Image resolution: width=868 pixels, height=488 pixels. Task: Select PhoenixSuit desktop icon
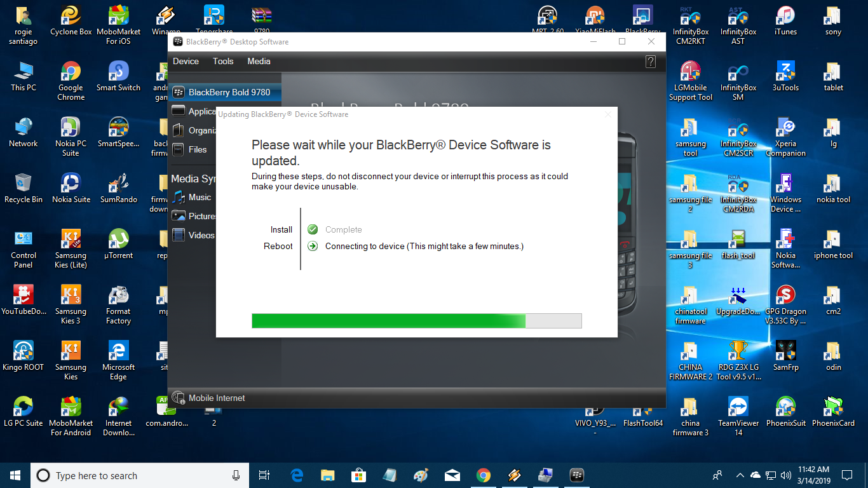click(785, 412)
